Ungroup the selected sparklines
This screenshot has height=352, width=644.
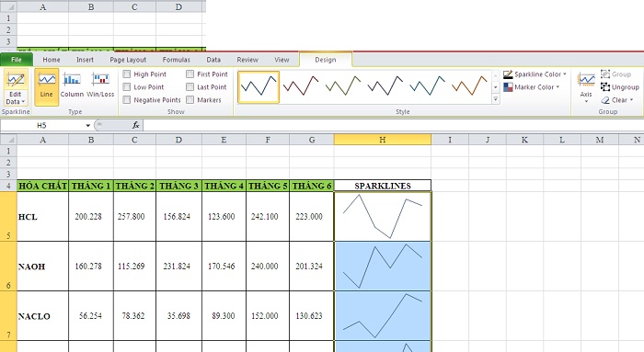620,87
